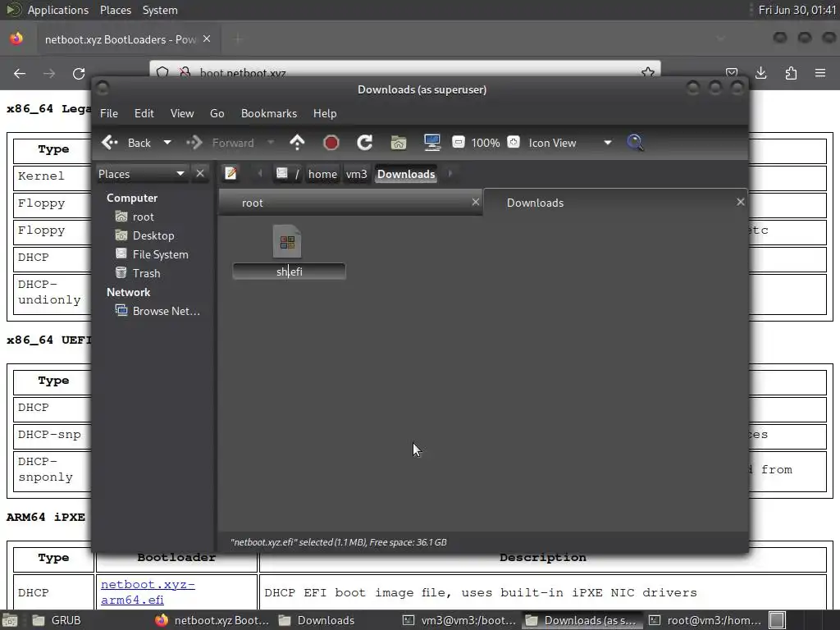The width and height of the screenshot is (840, 630).
Task: Navigate to home path segment
Action: coord(322,174)
